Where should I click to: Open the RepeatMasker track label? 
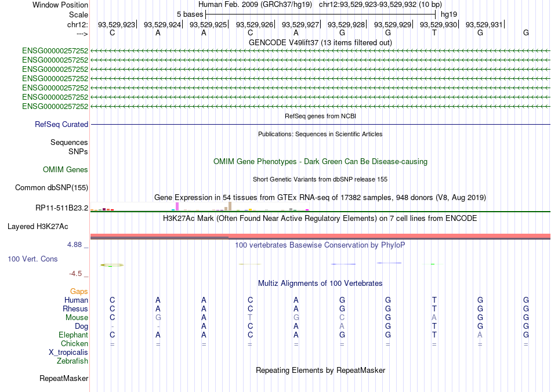64,378
